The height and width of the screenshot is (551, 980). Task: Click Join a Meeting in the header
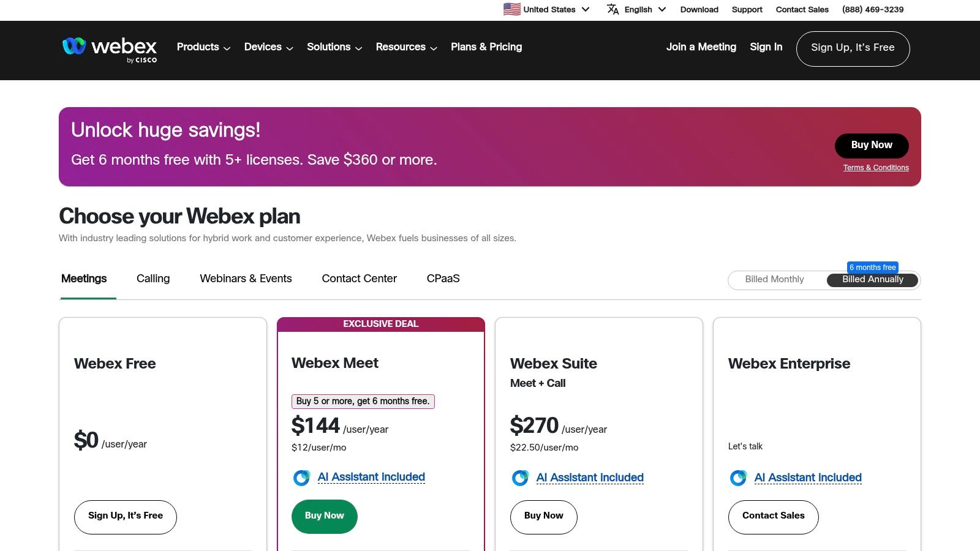pos(701,47)
